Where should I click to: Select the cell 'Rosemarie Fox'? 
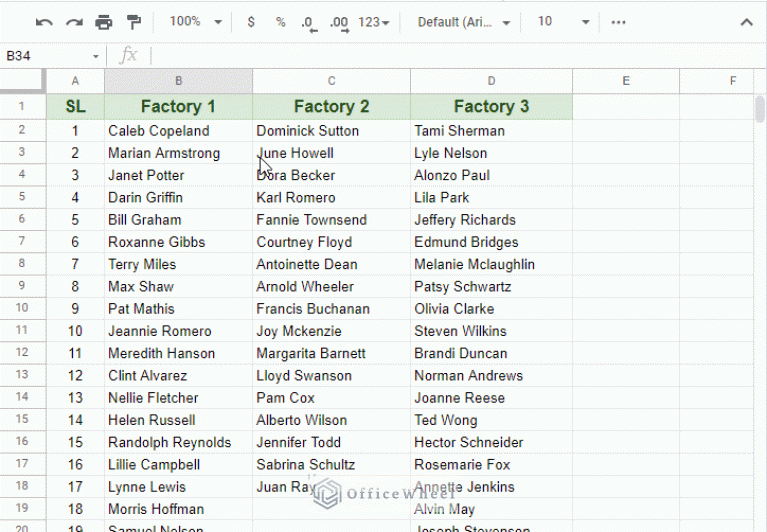tap(492, 465)
